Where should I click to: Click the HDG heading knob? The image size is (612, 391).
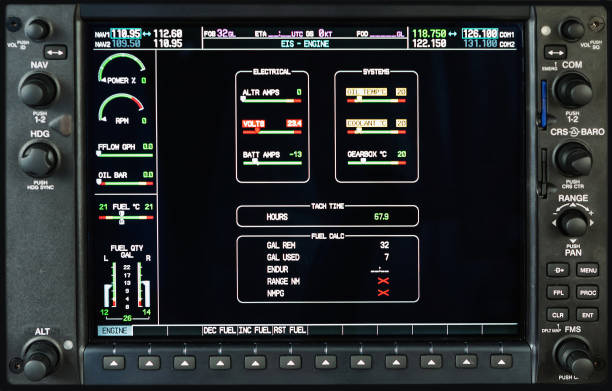39,159
